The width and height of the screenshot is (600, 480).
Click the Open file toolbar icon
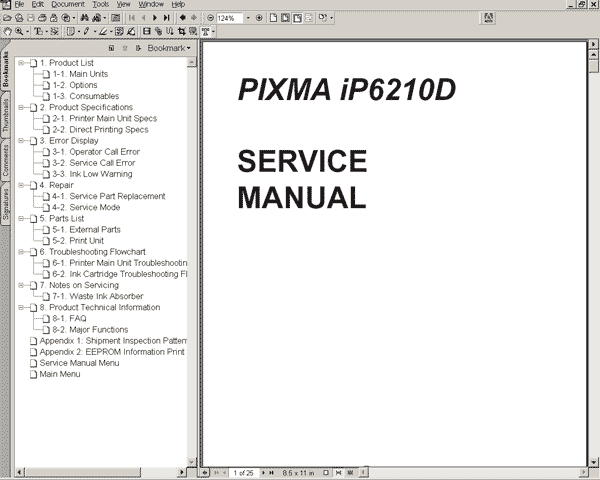pyautogui.click(x=7, y=18)
